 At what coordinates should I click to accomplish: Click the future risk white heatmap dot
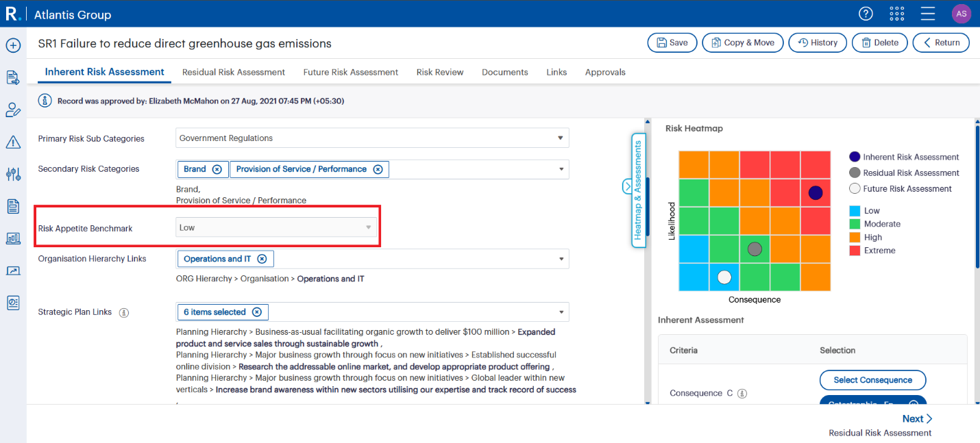(x=724, y=277)
